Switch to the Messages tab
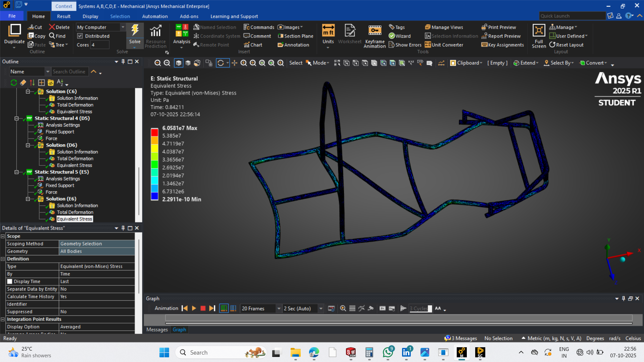The image size is (644, 362). coord(157,329)
